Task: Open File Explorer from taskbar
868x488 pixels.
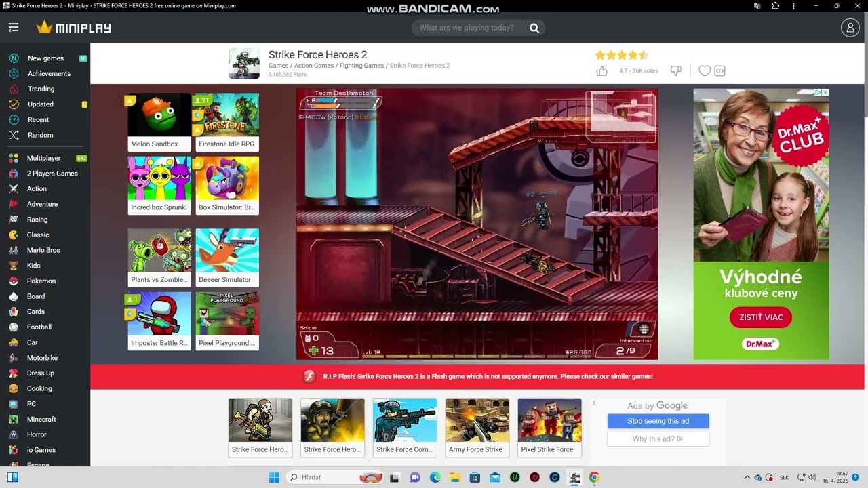Action: point(455,477)
